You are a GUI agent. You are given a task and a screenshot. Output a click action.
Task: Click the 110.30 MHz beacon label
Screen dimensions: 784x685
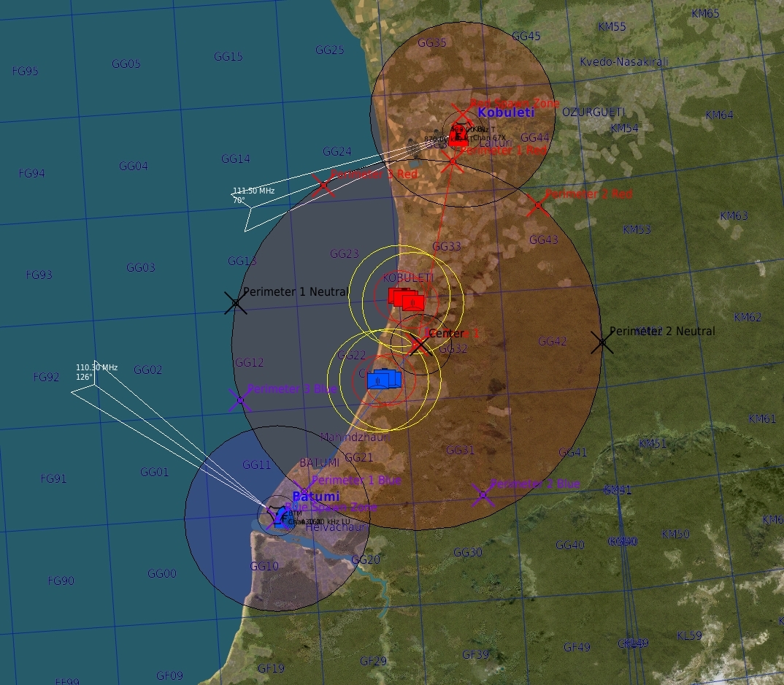(96, 367)
